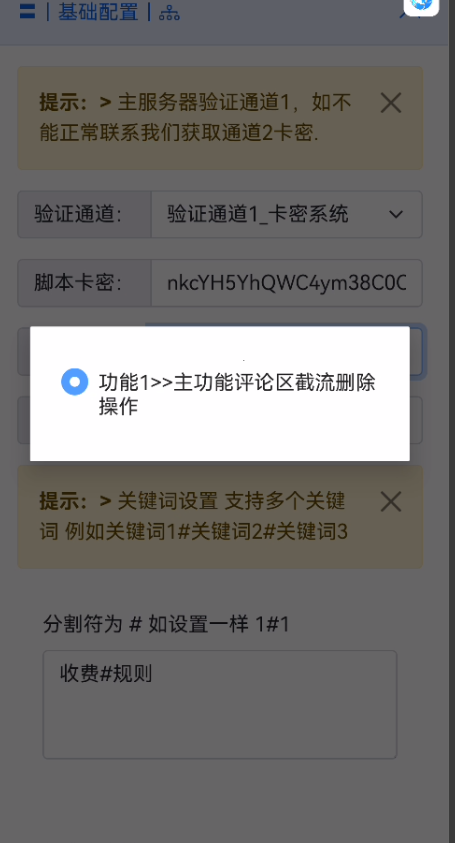Click the 分割符为 # instruction text
Viewport: 455px width, 843px height.
click(x=167, y=624)
